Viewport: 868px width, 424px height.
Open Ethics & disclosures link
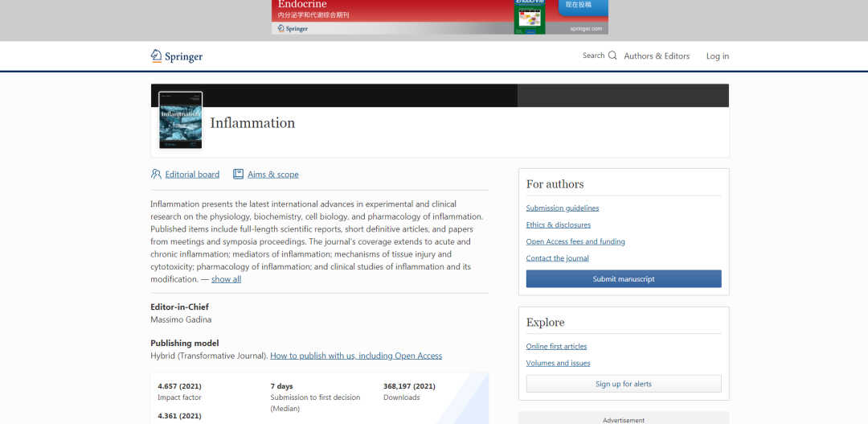tap(558, 225)
